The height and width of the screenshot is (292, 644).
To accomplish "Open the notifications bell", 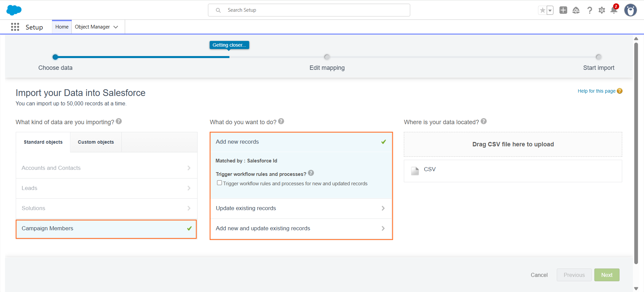I will (x=614, y=10).
